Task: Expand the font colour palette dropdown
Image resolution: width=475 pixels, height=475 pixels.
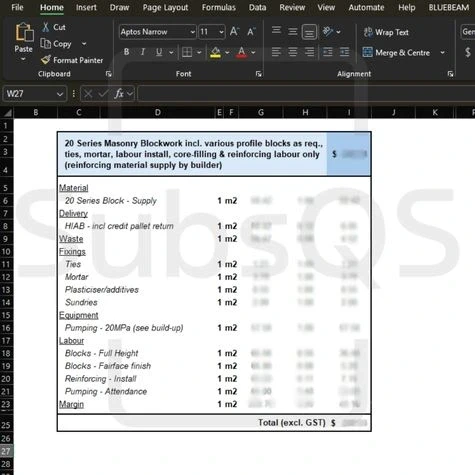Action: coord(253,52)
